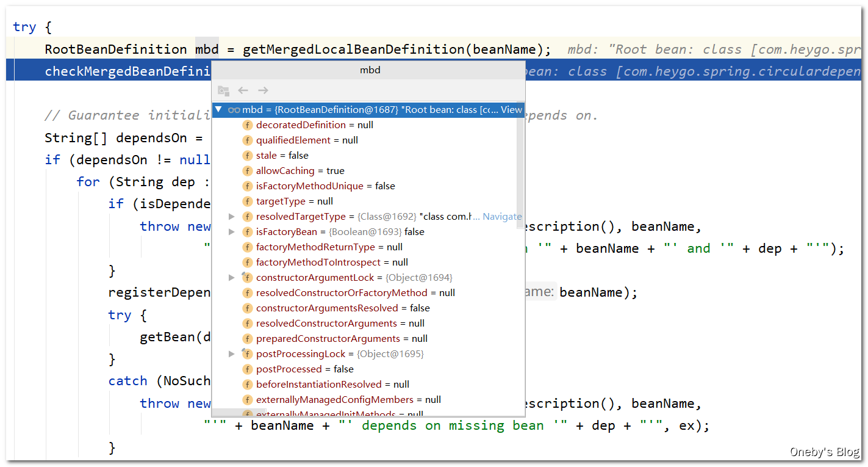
Task: Click field icon of externallyManagedConfigMembers
Action: [x=247, y=400]
